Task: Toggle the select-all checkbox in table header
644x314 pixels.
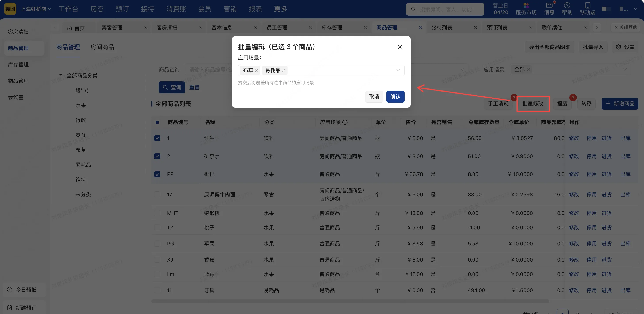Action: click(157, 122)
